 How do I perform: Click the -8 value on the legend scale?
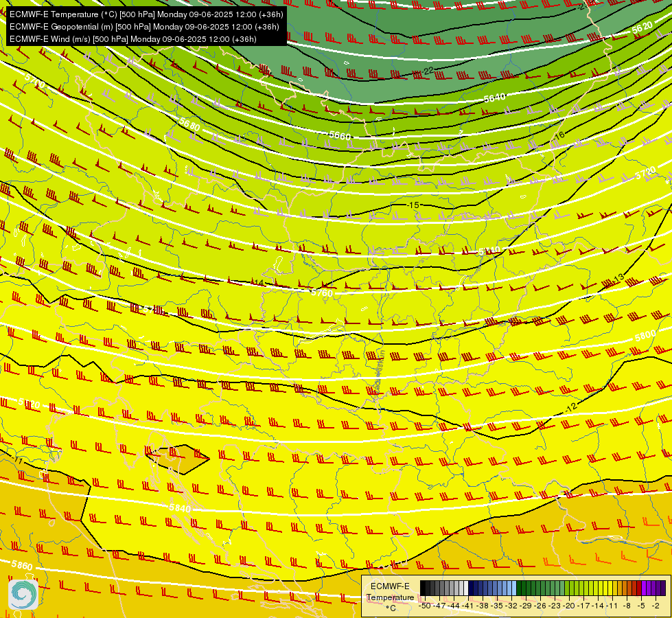coord(627,606)
